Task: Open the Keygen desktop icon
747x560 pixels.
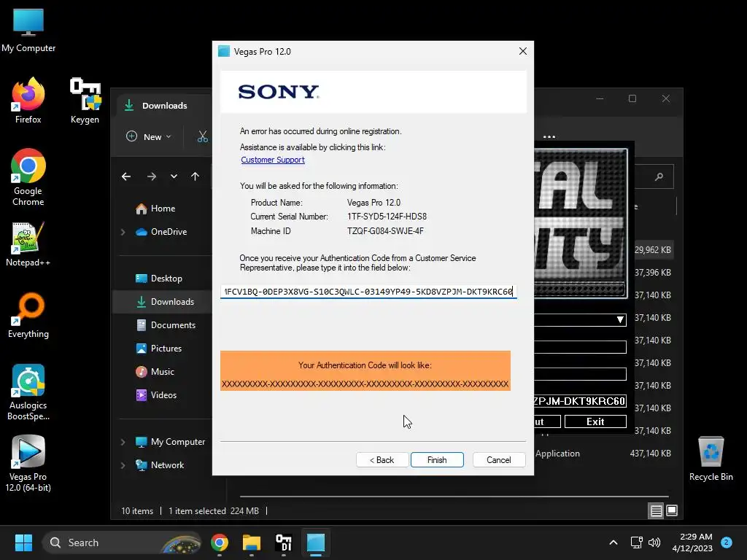Action: click(85, 101)
